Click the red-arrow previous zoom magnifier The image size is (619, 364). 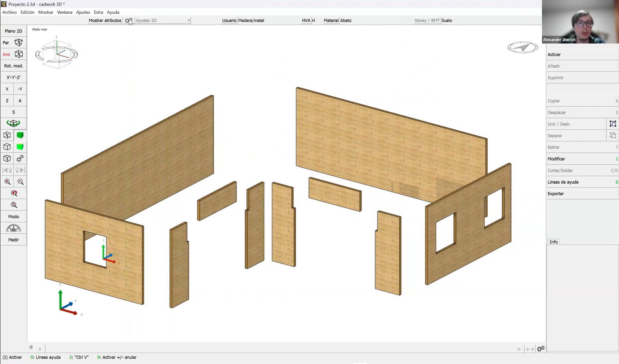pos(14,193)
